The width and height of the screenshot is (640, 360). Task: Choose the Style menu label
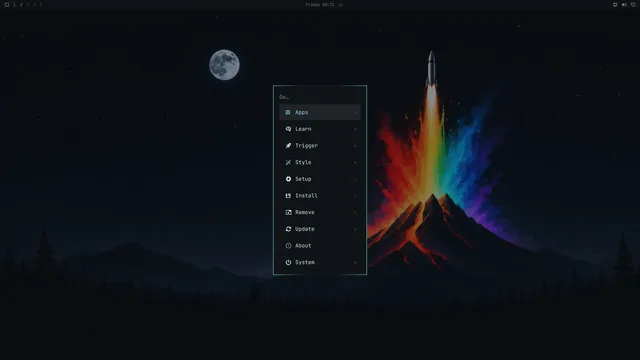click(303, 162)
